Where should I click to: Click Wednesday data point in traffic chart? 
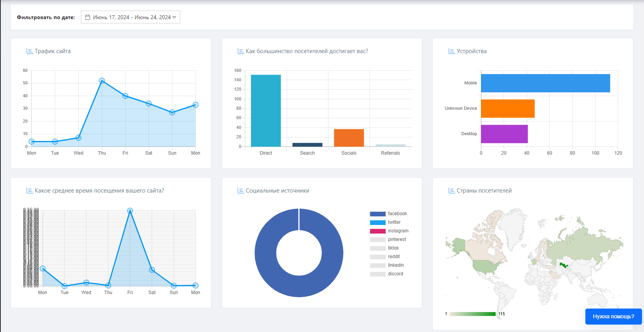click(x=78, y=138)
